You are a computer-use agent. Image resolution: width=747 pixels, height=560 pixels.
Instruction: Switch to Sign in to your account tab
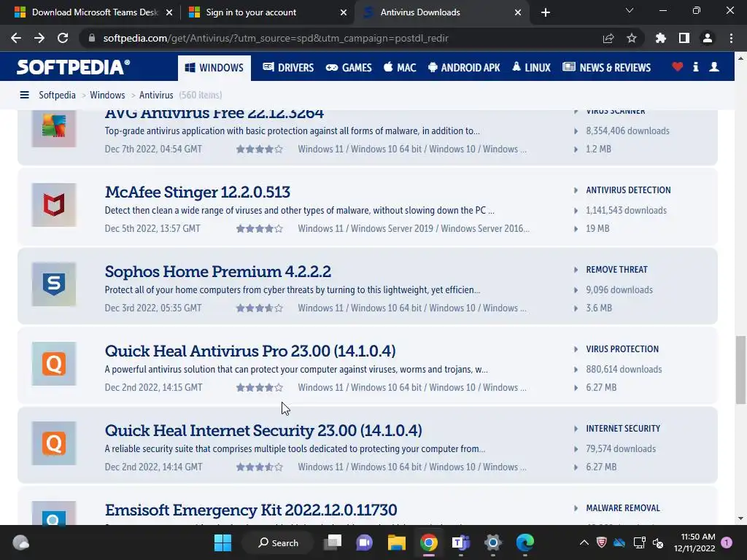pos(267,12)
